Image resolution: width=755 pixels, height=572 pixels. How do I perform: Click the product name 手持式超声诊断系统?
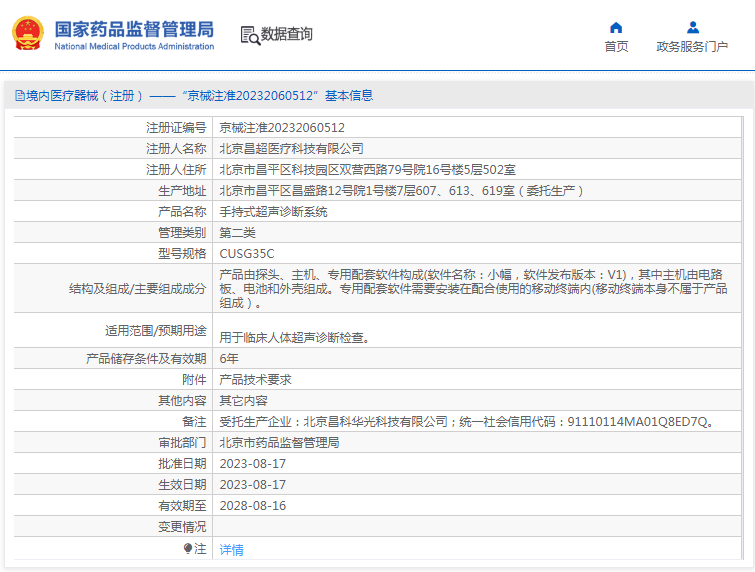pyautogui.click(x=273, y=212)
